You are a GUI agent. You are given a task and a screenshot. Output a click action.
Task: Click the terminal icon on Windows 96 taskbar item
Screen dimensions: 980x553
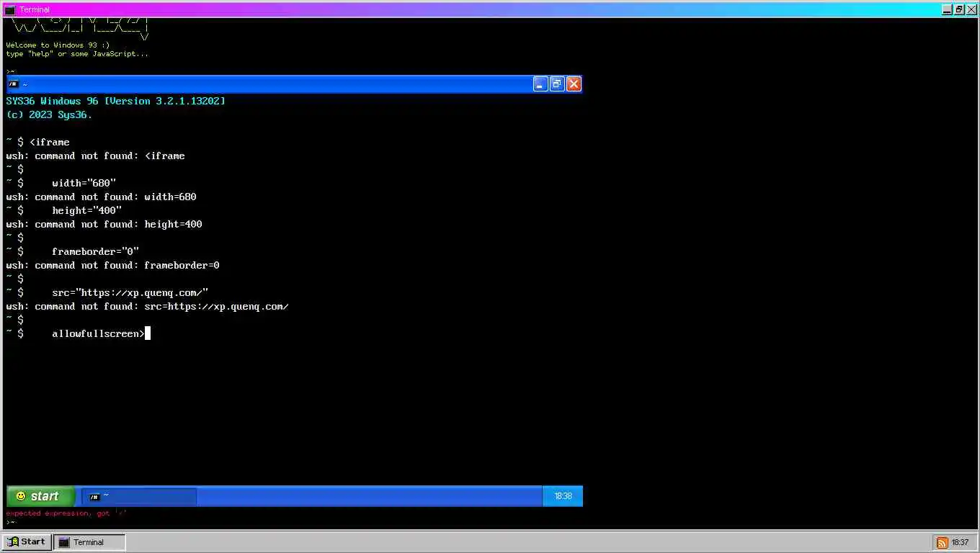point(94,497)
